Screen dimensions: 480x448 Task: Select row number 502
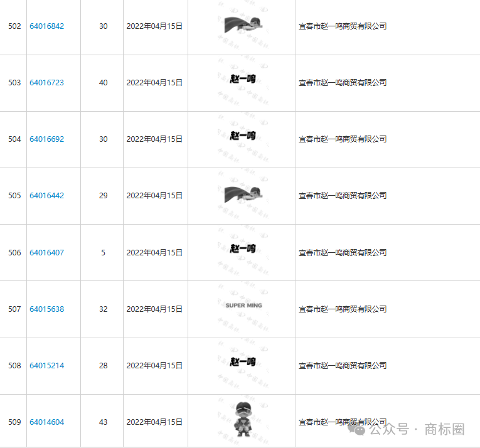pyautogui.click(x=14, y=26)
